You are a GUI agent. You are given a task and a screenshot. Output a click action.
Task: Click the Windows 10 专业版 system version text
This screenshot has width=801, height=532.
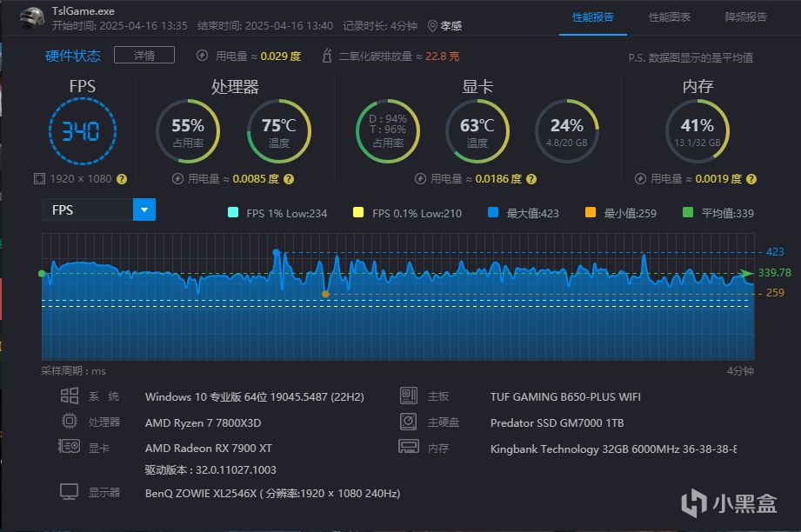coord(255,396)
